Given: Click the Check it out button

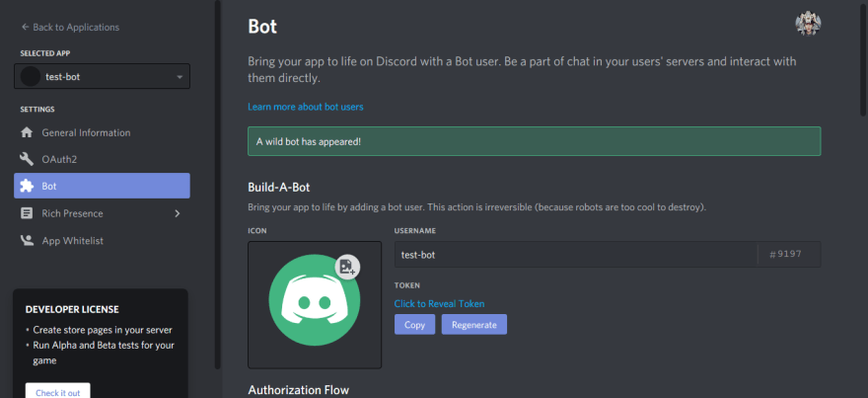Looking at the screenshot, I should [57, 391].
